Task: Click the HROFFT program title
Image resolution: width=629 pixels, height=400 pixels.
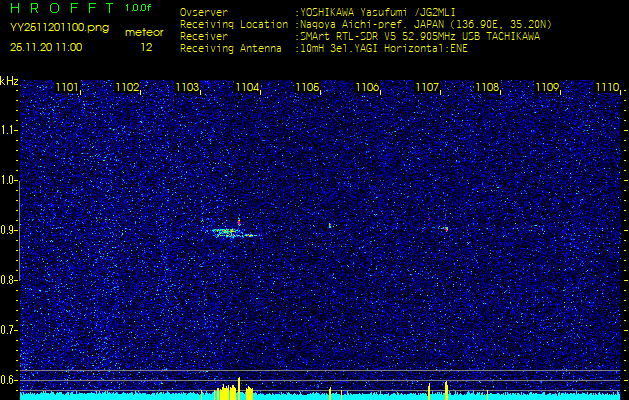Action: (x=64, y=8)
